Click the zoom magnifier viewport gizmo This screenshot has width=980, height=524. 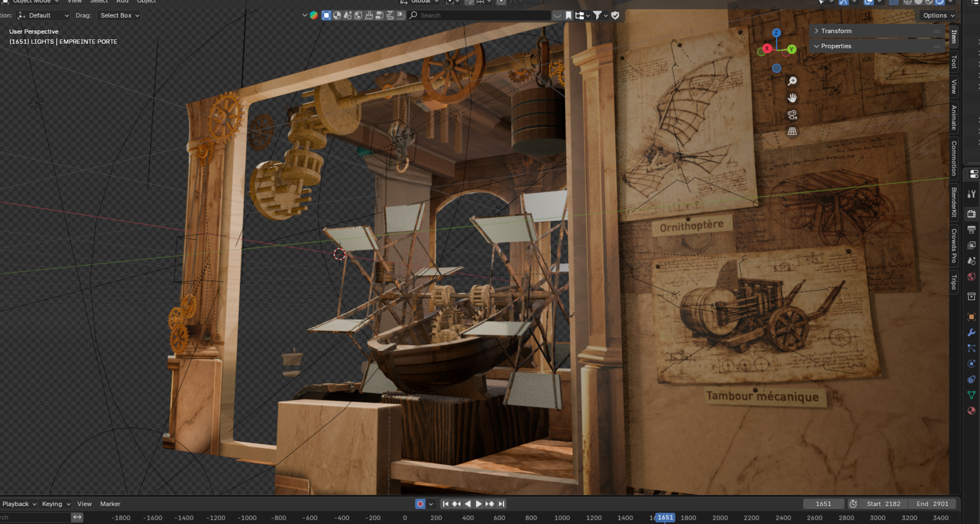click(792, 81)
